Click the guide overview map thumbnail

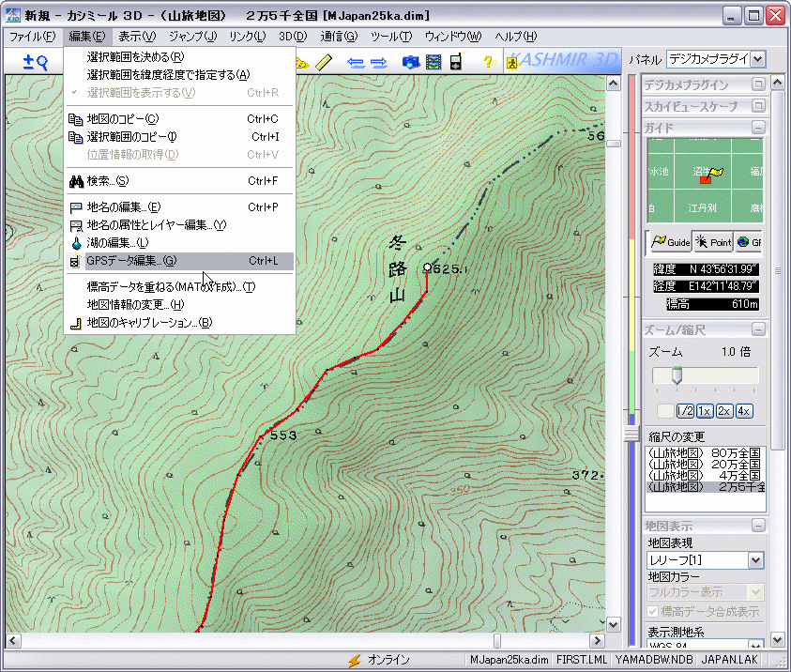pos(706,180)
